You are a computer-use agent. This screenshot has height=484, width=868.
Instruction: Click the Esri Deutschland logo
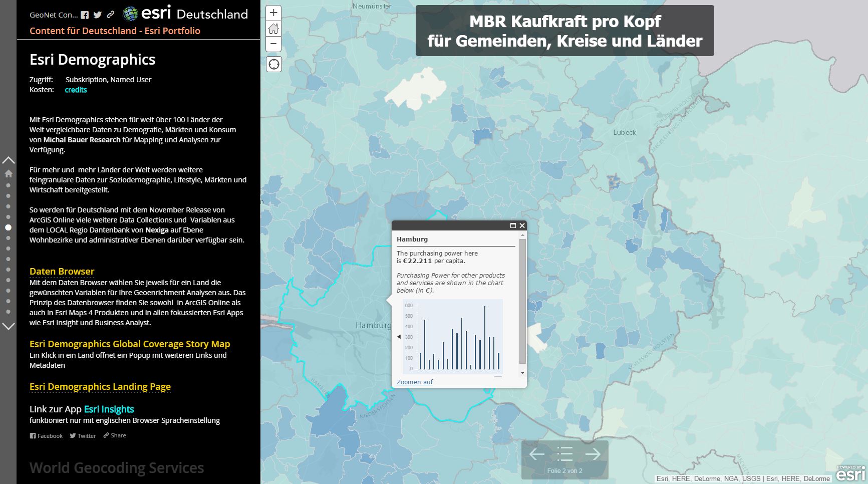(x=185, y=14)
